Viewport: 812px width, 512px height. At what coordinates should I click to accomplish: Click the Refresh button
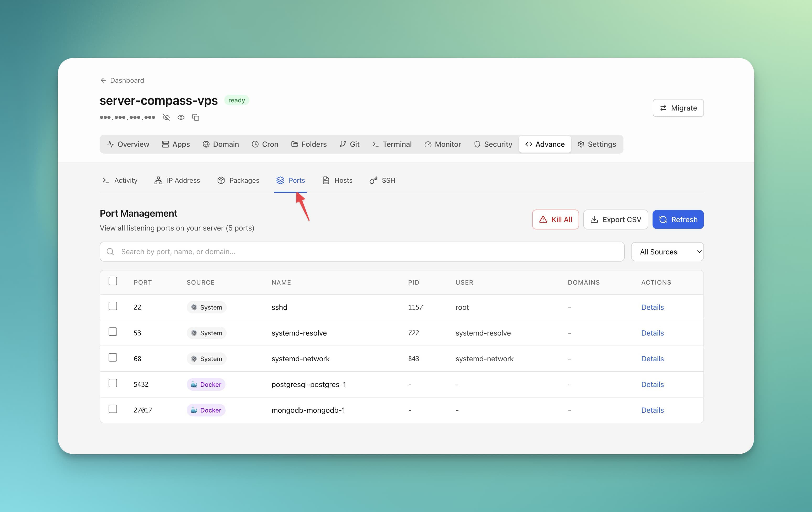(678, 220)
